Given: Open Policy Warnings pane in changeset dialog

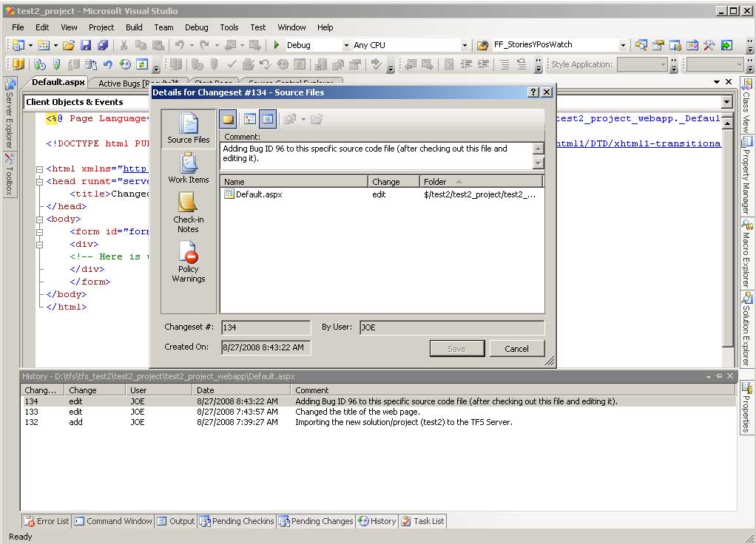Looking at the screenshot, I should point(189,262).
